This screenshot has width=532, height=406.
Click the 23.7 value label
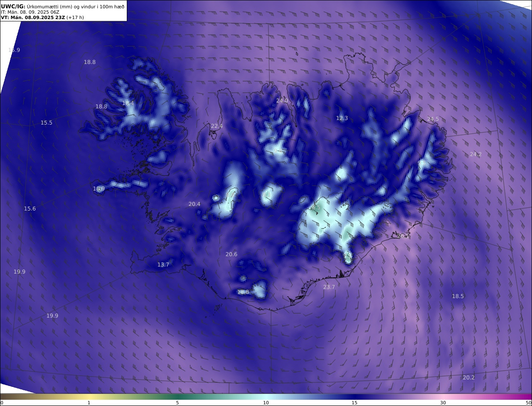(329, 287)
